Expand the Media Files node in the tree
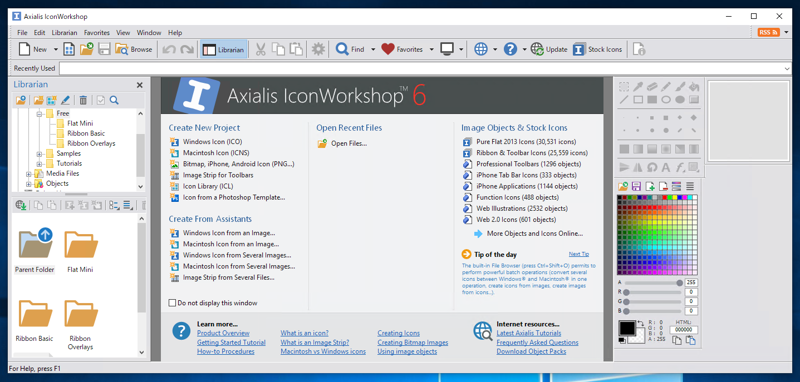 tap(29, 174)
